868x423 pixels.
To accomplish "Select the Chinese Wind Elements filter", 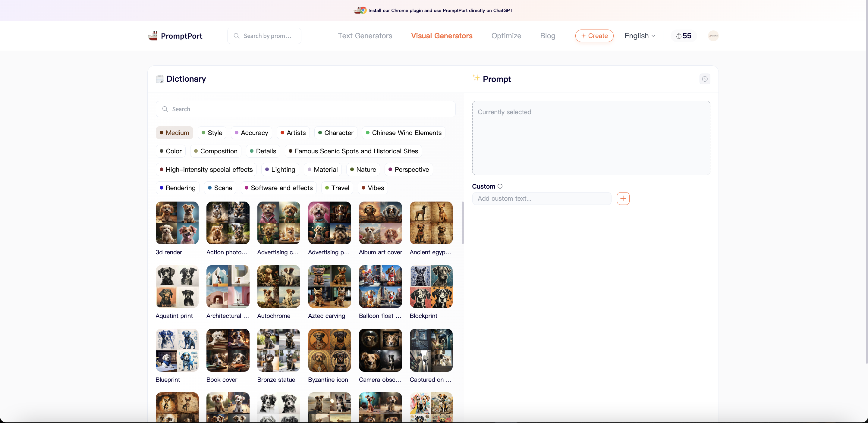I will click(x=403, y=133).
